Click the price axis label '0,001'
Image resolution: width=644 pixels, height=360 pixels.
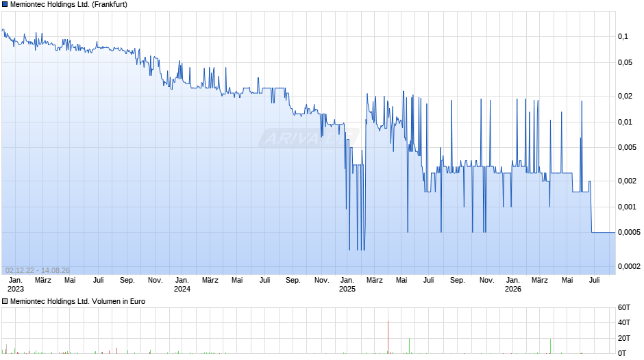point(627,207)
